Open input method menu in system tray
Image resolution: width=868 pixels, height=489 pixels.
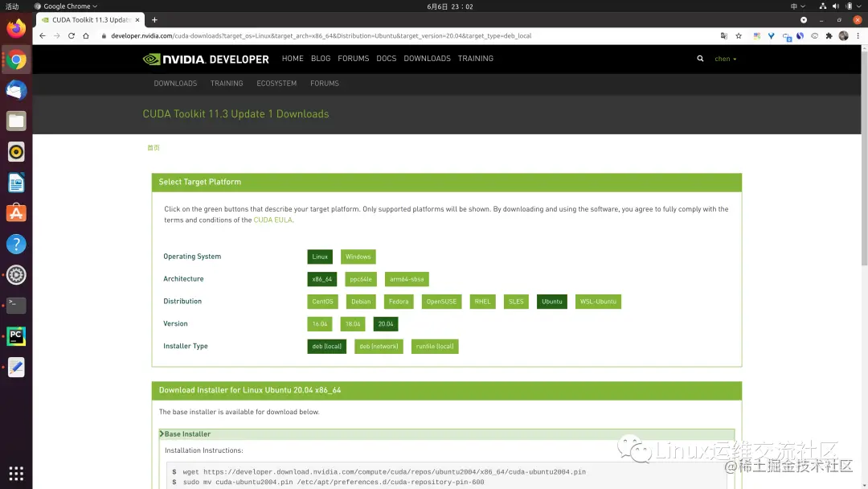(798, 6)
